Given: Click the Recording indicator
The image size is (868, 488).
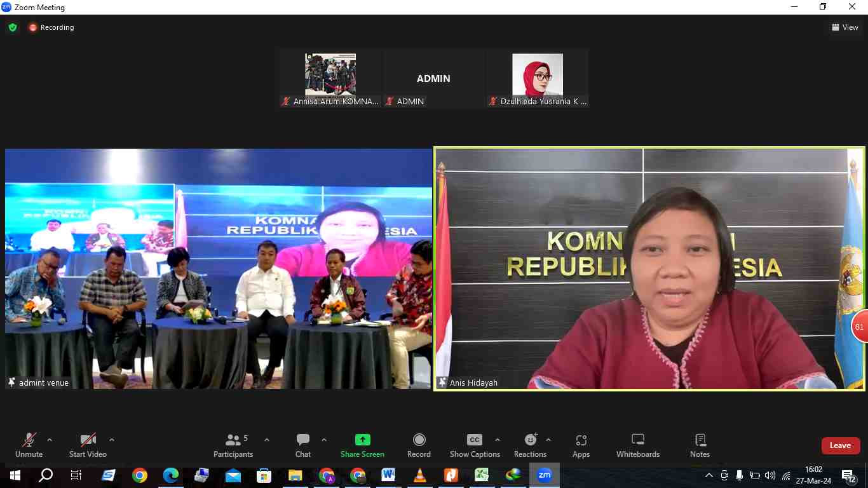Looking at the screenshot, I should (x=51, y=27).
